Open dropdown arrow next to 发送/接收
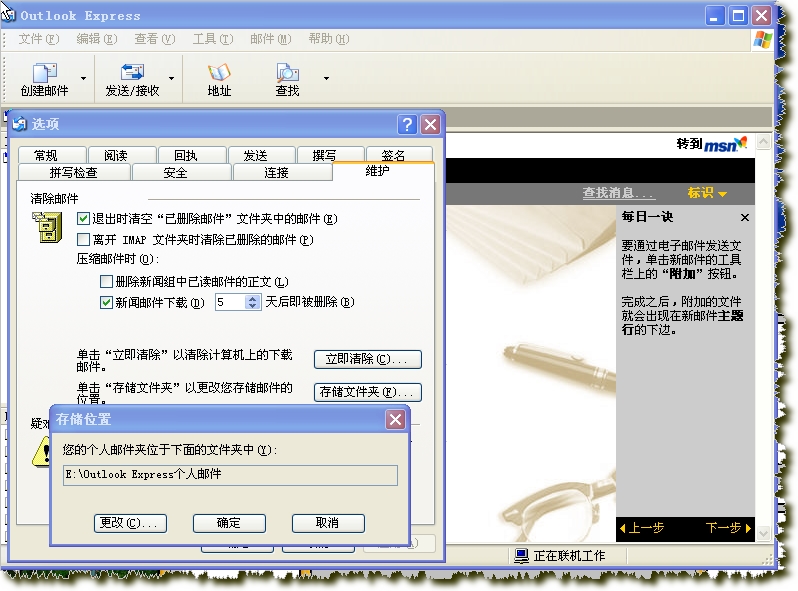 (x=172, y=78)
